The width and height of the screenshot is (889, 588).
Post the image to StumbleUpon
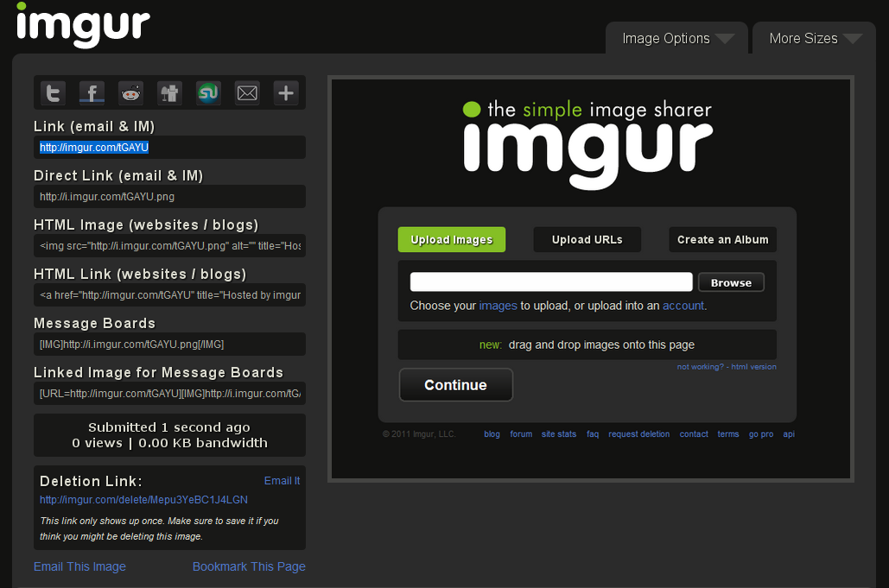click(x=207, y=92)
